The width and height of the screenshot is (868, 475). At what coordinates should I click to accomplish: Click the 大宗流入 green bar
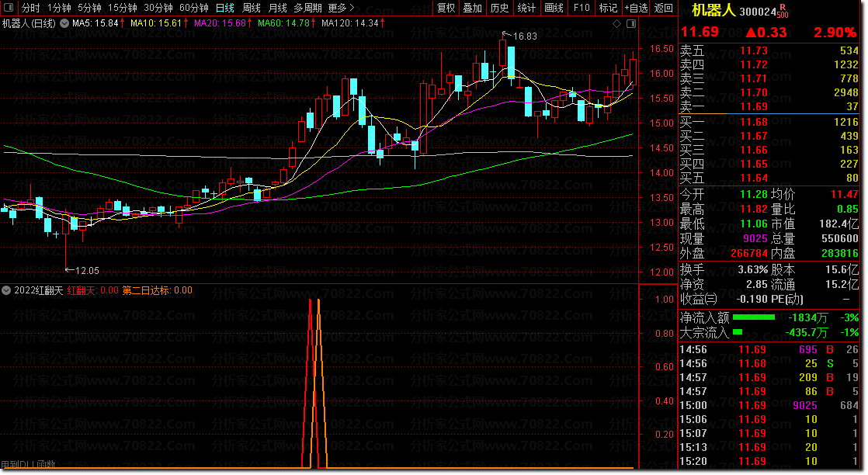pyautogui.click(x=738, y=332)
